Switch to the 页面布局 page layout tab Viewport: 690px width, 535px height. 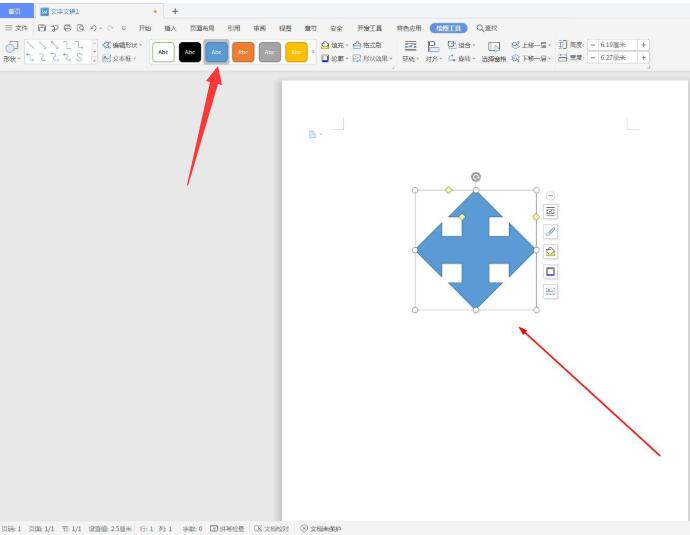tap(202, 28)
